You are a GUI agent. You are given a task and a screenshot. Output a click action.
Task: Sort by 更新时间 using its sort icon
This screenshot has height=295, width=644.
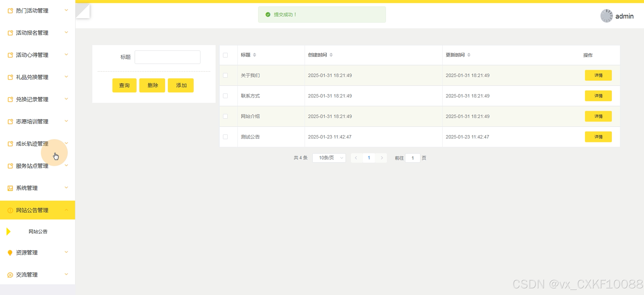468,55
